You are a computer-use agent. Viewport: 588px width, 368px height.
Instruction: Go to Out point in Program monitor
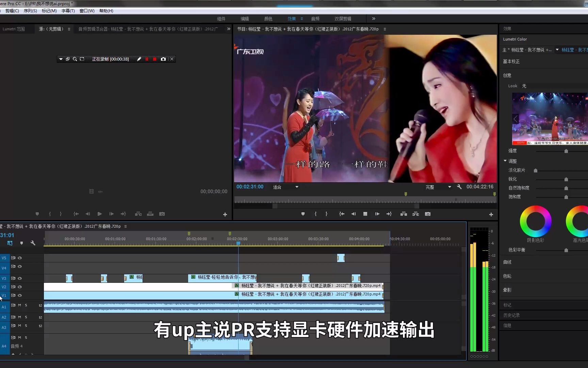point(389,214)
